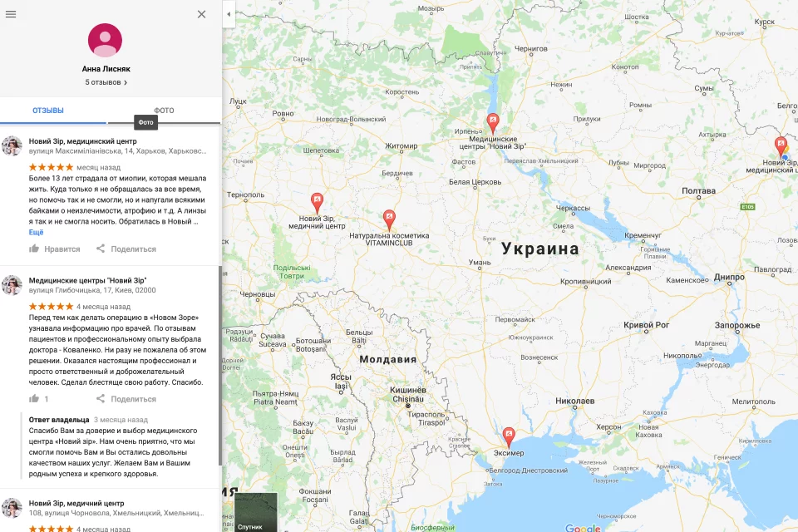Click the 'Белая Церковь' city label
The image size is (798, 532).
point(475,182)
